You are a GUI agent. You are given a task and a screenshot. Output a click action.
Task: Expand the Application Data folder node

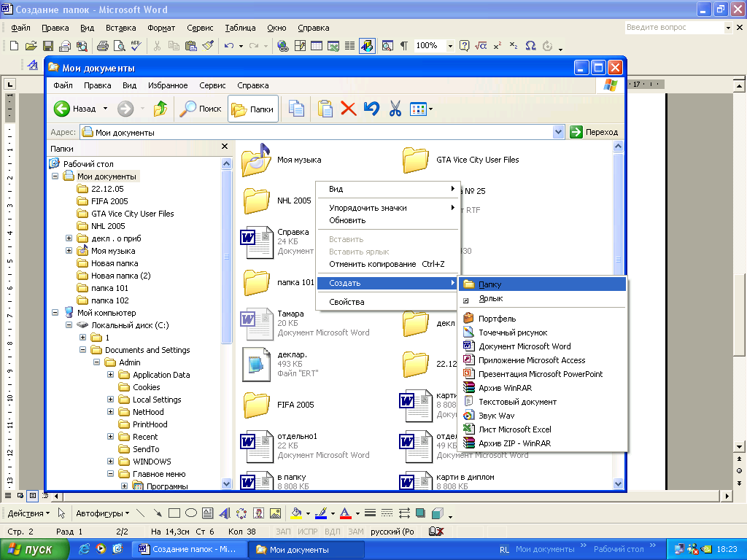[x=111, y=374]
